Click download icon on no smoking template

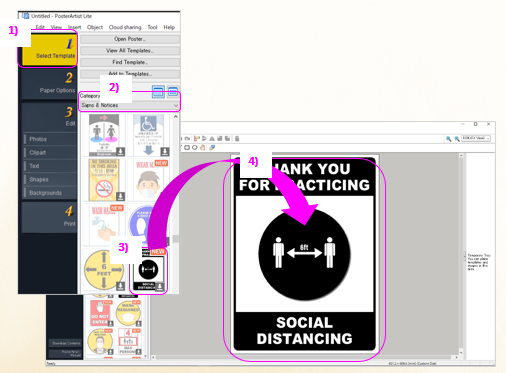pyautogui.click(x=120, y=196)
